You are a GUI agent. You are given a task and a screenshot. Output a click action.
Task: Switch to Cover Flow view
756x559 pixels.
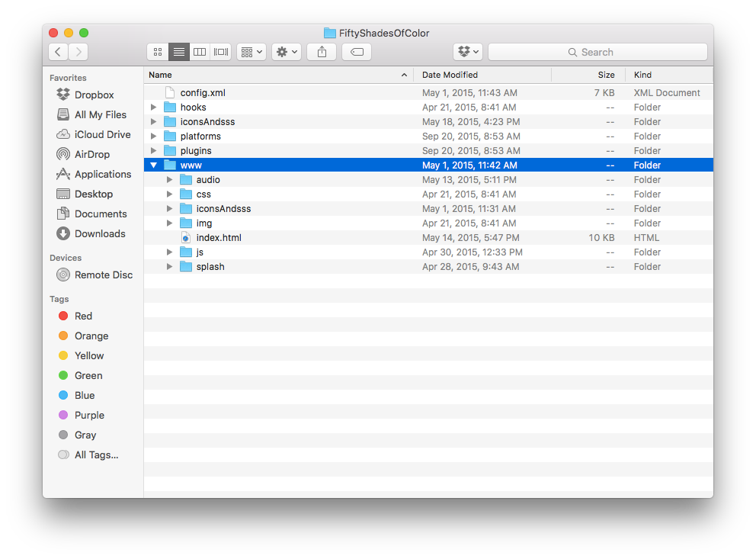click(x=220, y=51)
